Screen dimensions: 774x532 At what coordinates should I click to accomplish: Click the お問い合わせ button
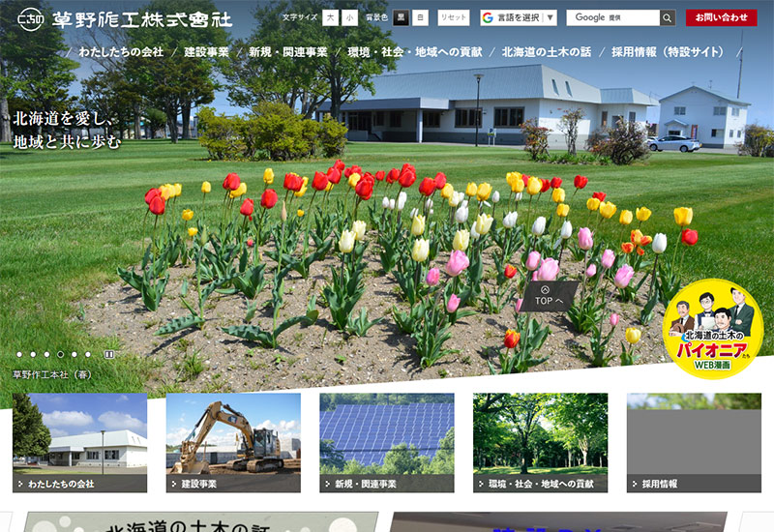[x=721, y=17]
